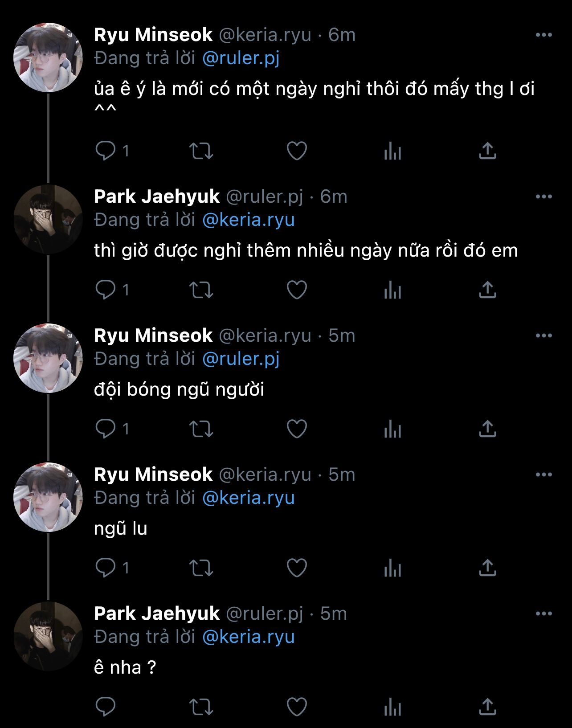Screen dimensions: 572x728
Task: Like the first tweet by Ryu Minseok
Action: 297,151
